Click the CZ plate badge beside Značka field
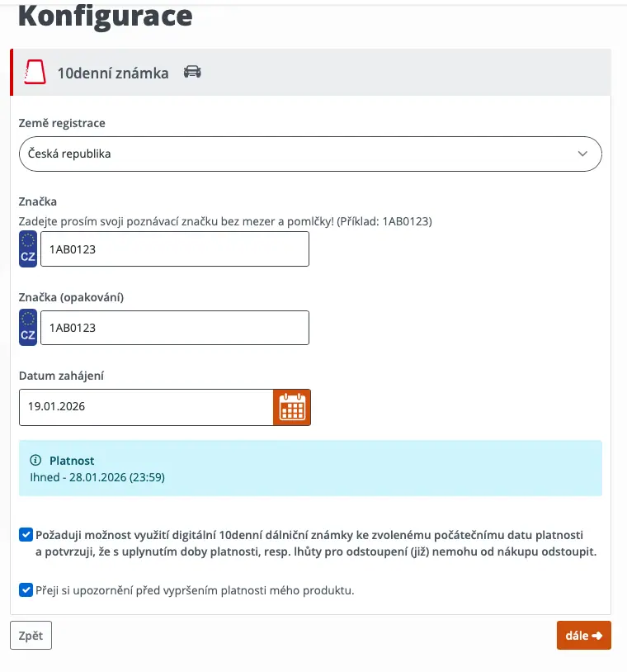The height and width of the screenshot is (672, 627). coord(28,249)
